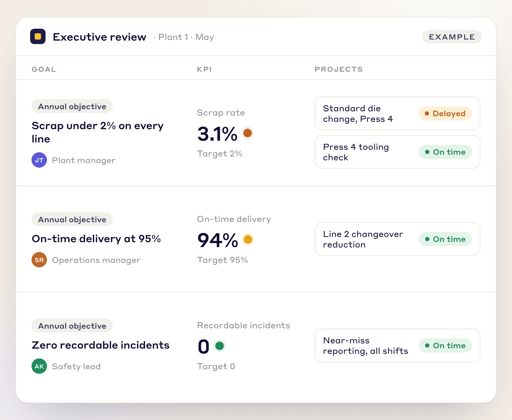Click the Safety lead owner name
The height and width of the screenshot is (420, 512).
[x=76, y=366]
